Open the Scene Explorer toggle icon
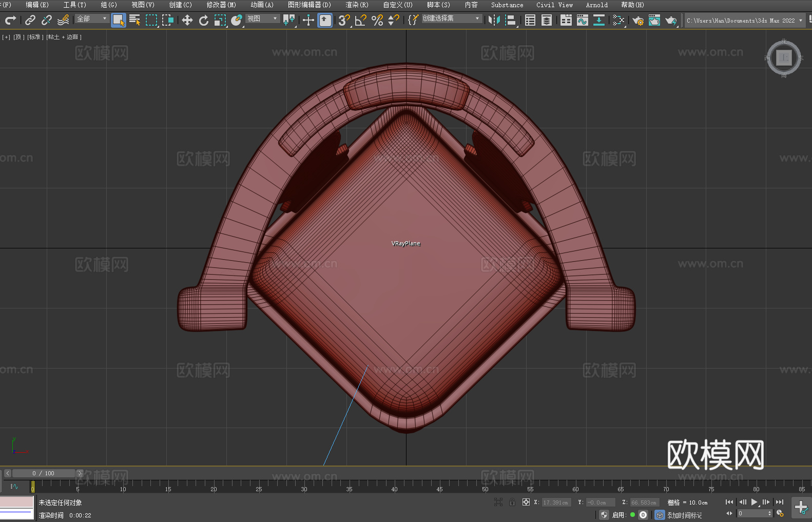Viewport: 812px width, 522px height. tap(530, 20)
